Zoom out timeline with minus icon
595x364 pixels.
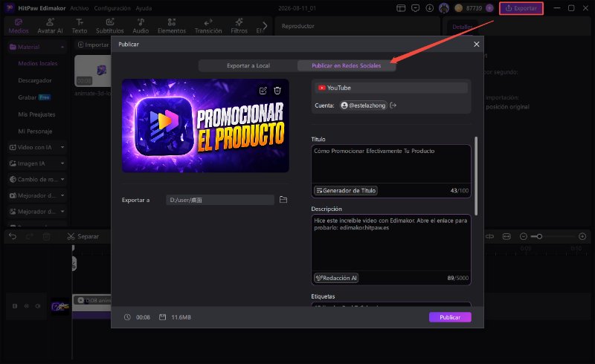(x=524, y=236)
